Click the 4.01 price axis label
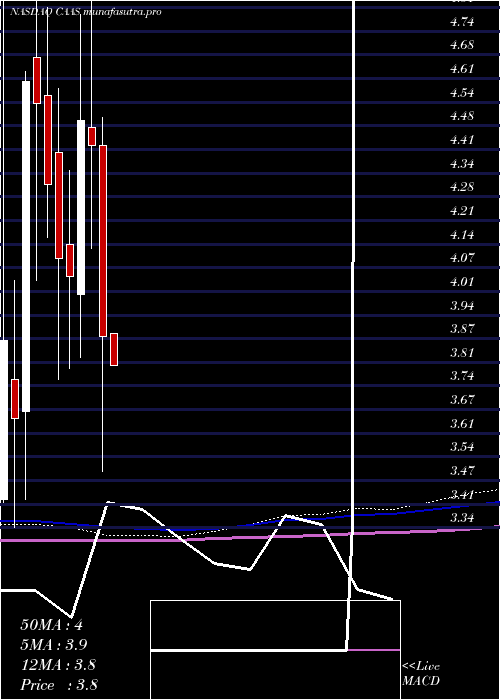500x700 pixels. 462,282
